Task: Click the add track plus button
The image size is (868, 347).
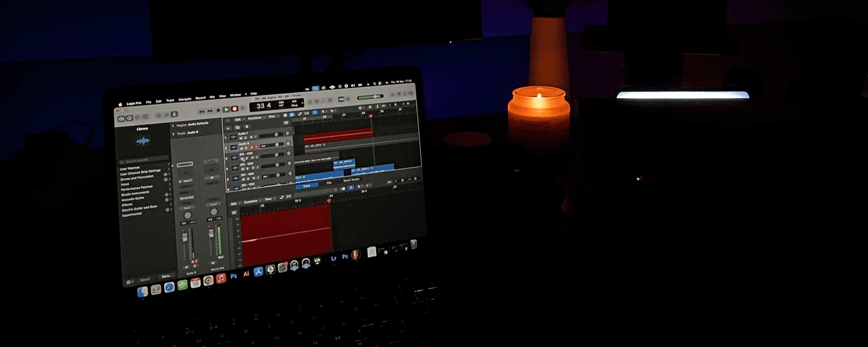Action: point(228,128)
